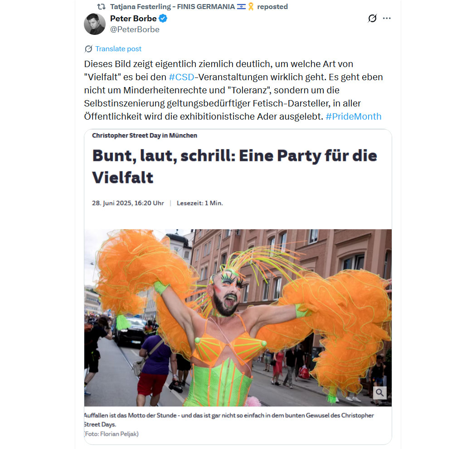Click the Israel flag emoji in reposter name
Screen dimensions: 476x449
[x=241, y=6]
